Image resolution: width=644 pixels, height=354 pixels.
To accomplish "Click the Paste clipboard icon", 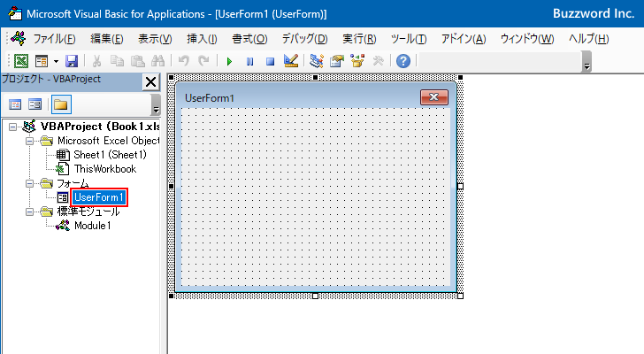I will (x=138, y=61).
